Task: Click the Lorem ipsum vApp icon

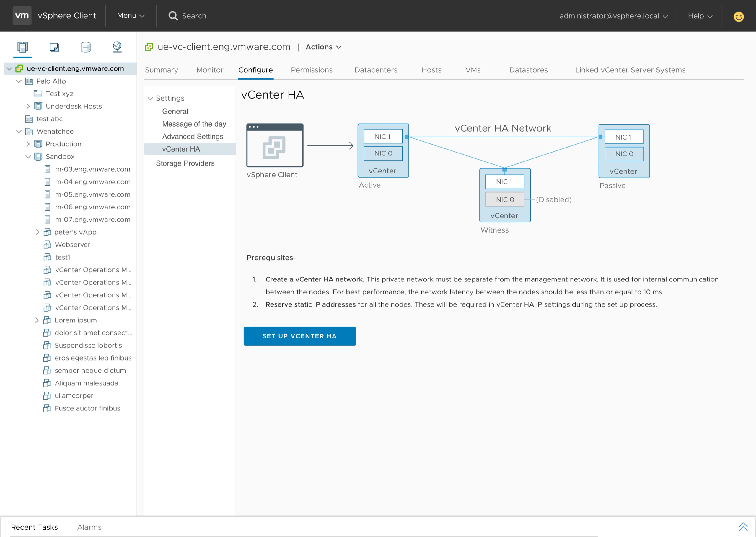Action: point(47,320)
